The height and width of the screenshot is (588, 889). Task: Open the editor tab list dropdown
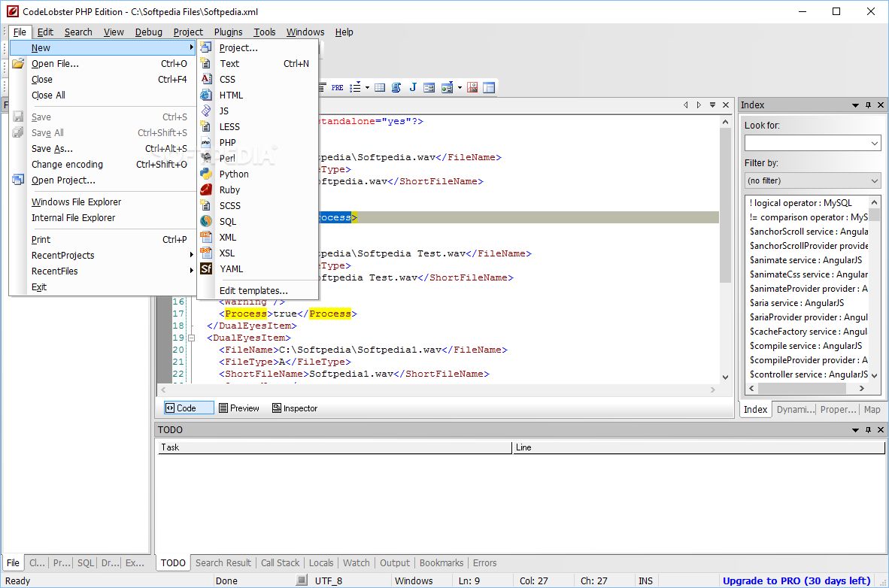pyautogui.click(x=712, y=105)
